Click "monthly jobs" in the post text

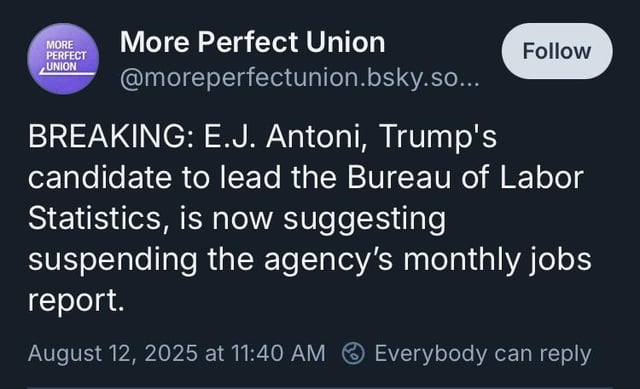[497, 261]
